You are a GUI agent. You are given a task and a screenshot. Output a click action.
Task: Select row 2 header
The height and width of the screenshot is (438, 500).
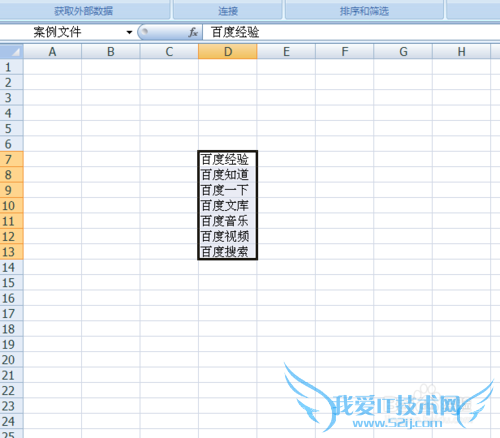(12, 82)
